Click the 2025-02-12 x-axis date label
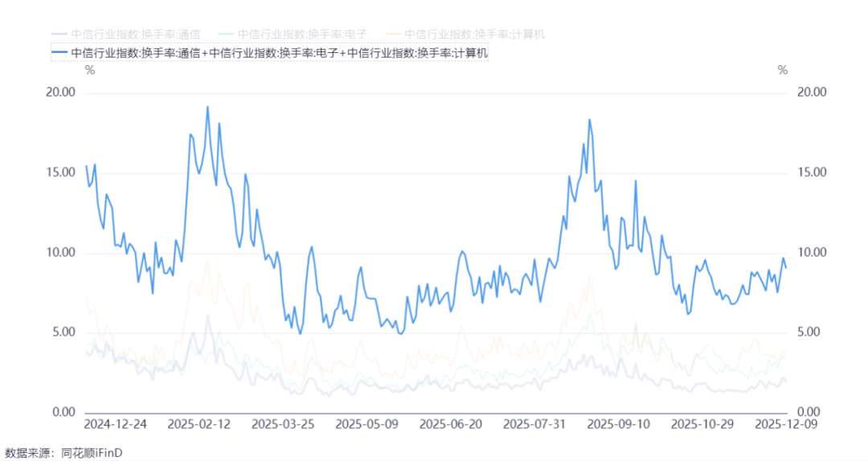Image resolution: width=868 pixels, height=461 pixels. click(x=199, y=425)
